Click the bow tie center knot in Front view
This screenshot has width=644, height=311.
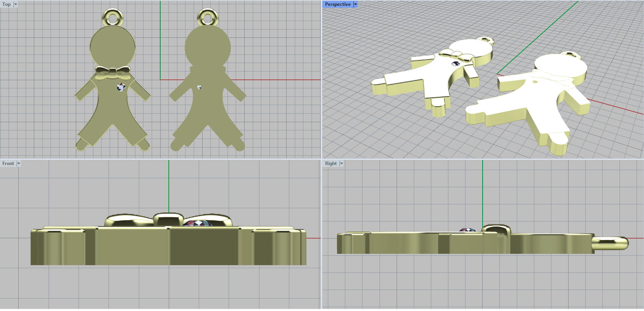(x=168, y=220)
